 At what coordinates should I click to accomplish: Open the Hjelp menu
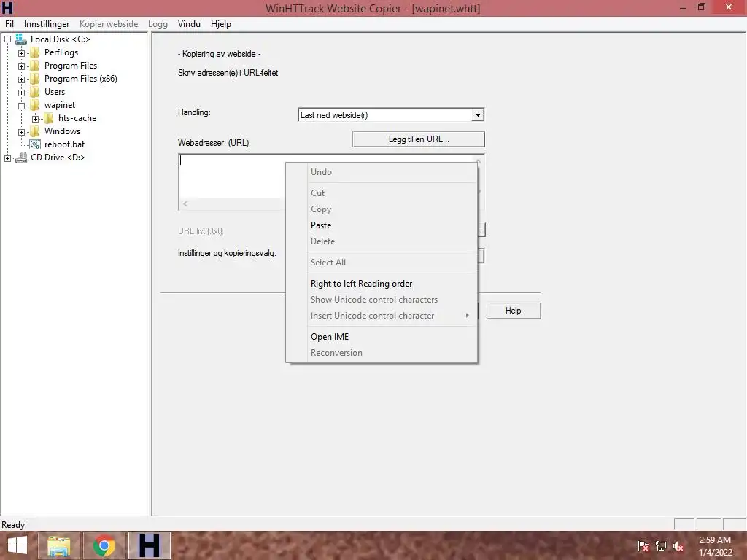pos(220,24)
